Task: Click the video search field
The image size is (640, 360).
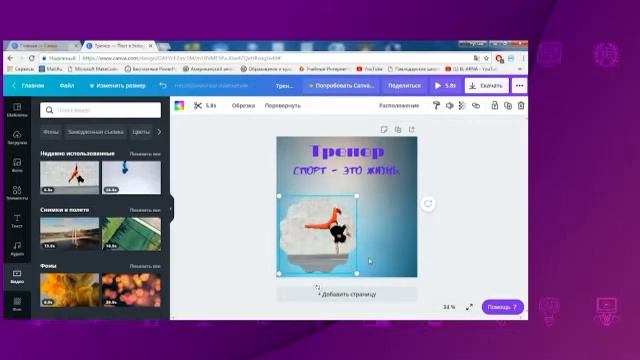Action: click(100, 110)
